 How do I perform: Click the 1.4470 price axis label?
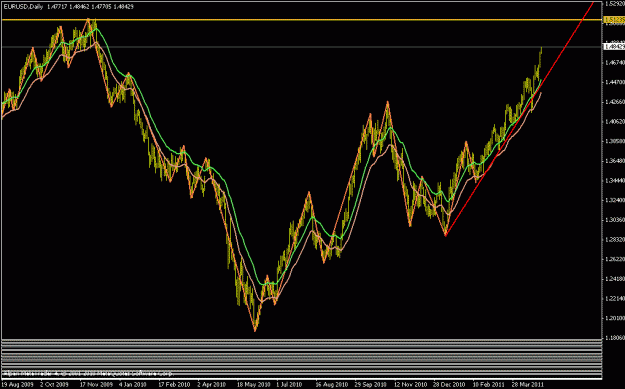click(x=615, y=82)
